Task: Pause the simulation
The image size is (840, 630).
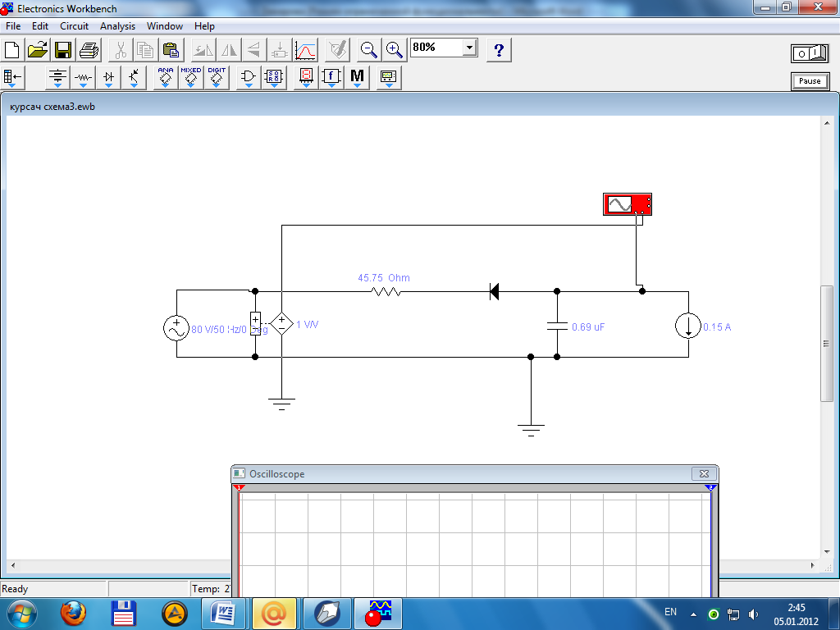Action: coord(810,81)
